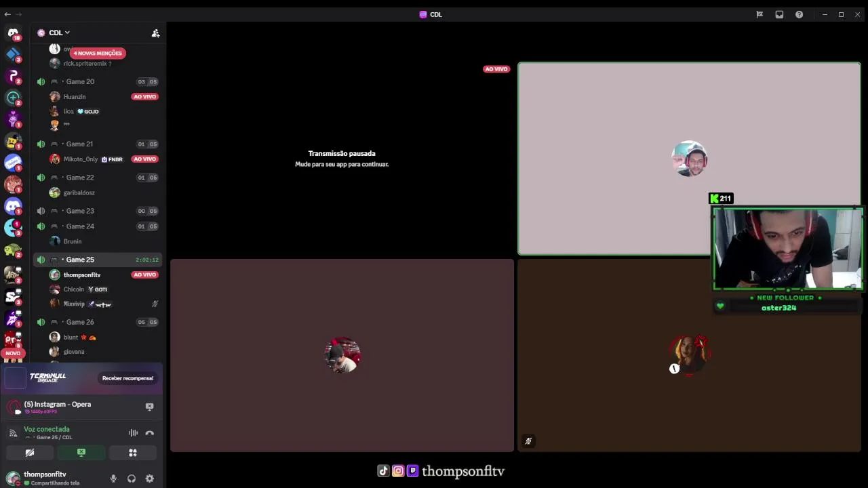This screenshot has width=868, height=488.
Task: Disconnect from voice with the hang-up icon
Action: (x=150, y=433)
